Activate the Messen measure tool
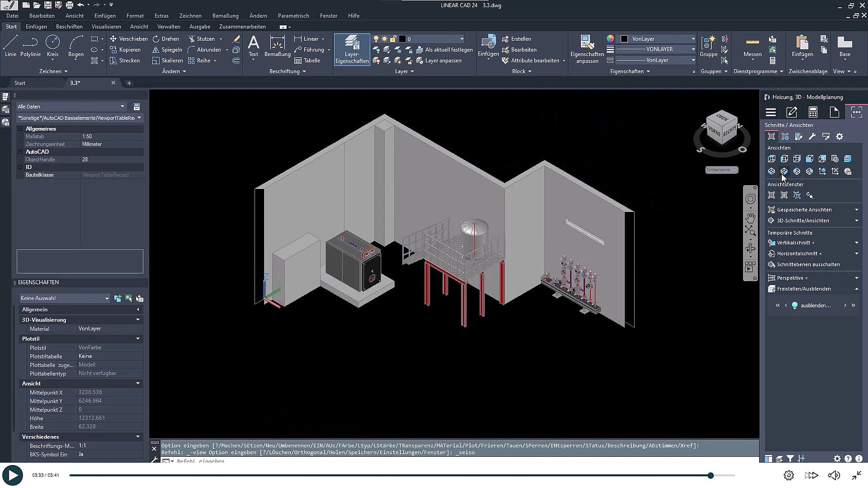 752,46
